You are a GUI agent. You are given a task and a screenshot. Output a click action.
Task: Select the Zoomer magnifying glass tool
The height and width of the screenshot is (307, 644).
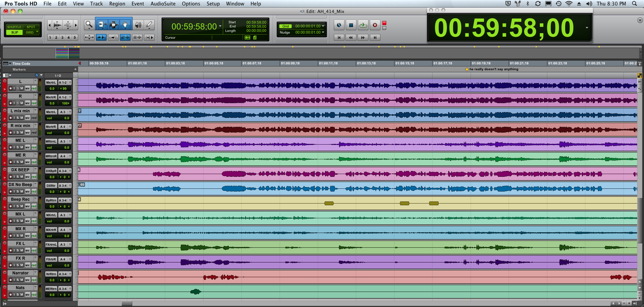pyautogui.click(x=89, y=25)
